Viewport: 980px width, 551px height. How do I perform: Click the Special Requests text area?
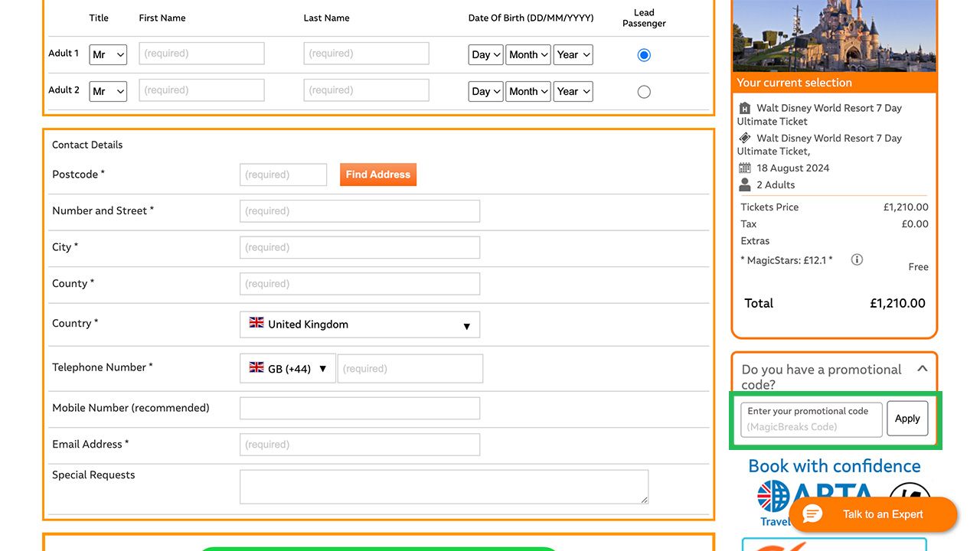point(444,487)
